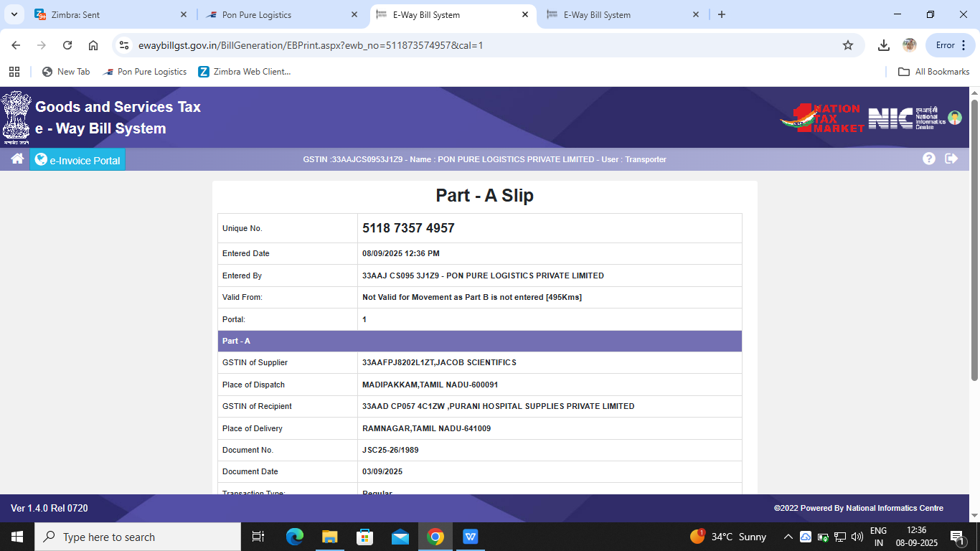
Task: Show hidden system tray icons
Action: pos(788,537)
